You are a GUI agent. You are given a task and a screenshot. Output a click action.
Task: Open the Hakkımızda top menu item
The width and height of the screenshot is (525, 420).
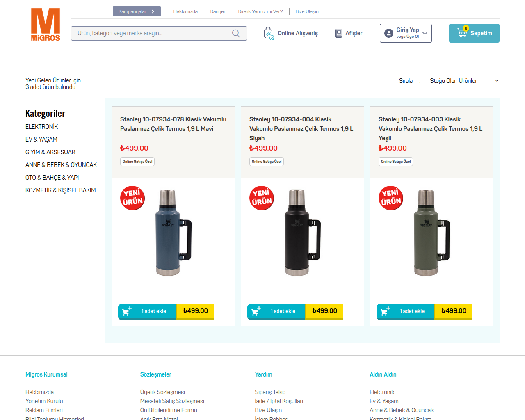click(x=185, y=11)
